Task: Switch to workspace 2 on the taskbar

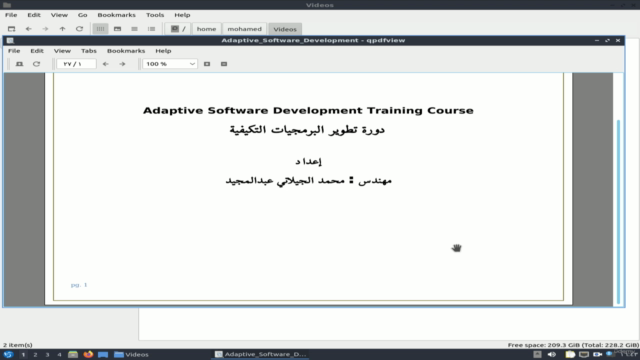Action: (35, 355)
